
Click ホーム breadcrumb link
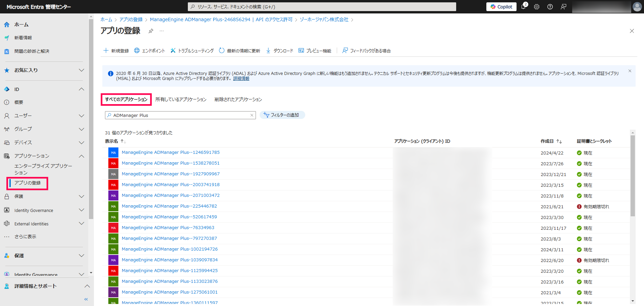pos(106,19)
